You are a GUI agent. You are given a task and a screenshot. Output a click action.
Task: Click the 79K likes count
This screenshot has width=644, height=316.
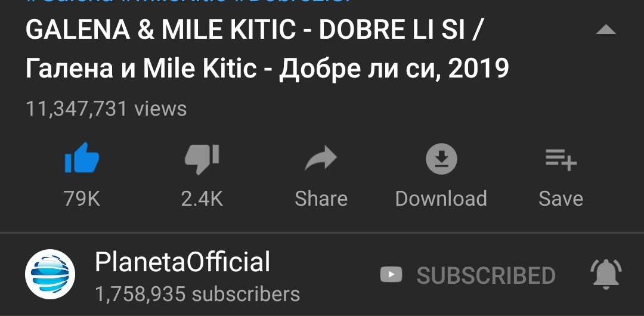[82, 199]
